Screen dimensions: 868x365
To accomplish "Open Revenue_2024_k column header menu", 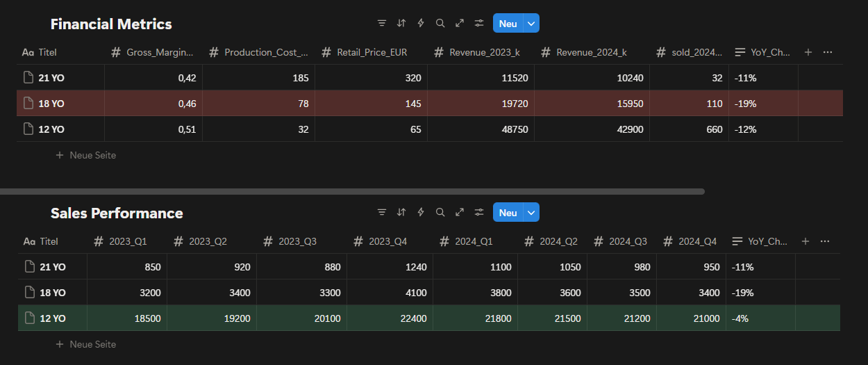I will pos(591,52).
